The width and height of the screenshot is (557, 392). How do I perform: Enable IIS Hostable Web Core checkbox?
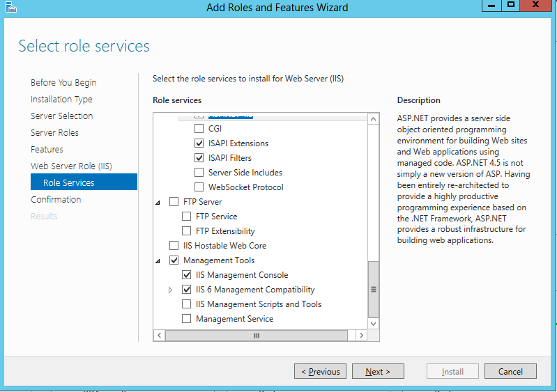174,245
